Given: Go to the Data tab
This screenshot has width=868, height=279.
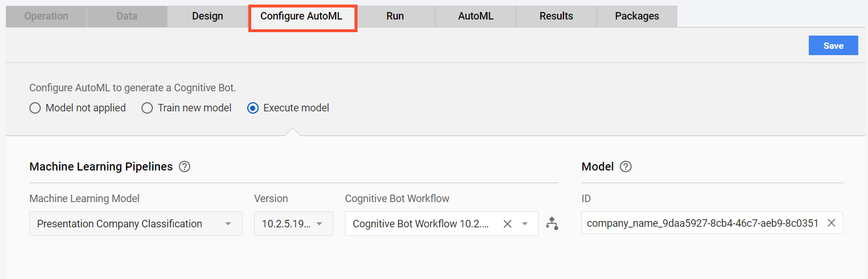Looking at the screenshot, I should (x=126, y=16).
